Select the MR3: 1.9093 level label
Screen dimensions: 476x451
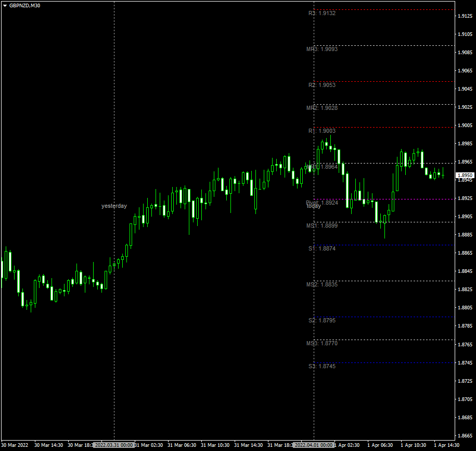(x=321, y=49)
